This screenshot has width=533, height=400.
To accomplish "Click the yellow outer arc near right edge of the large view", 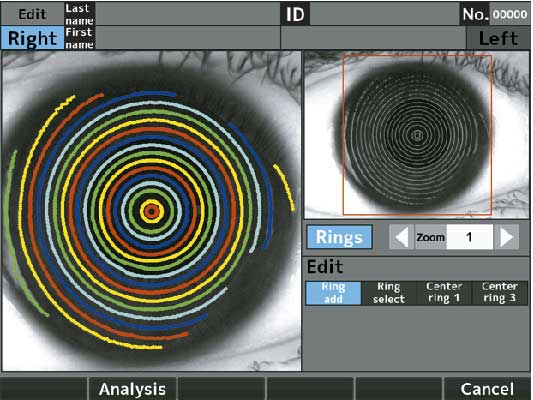I will click(285, 188).
